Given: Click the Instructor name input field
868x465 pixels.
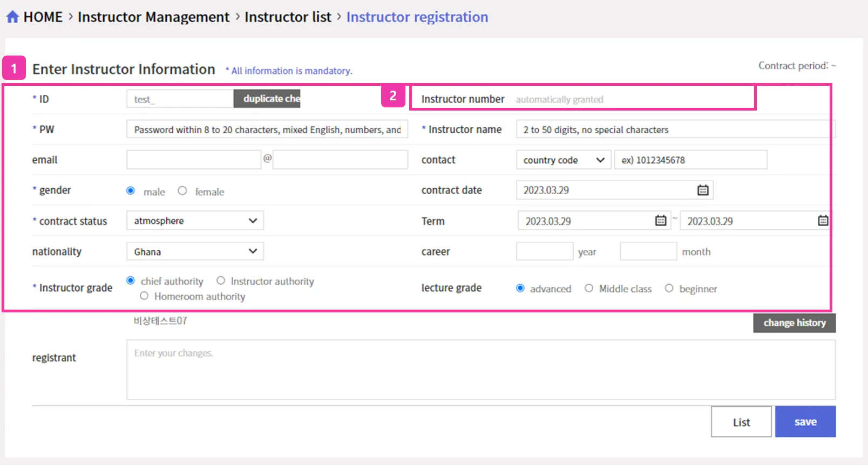Looking at the screenshot, I should 675,129.
